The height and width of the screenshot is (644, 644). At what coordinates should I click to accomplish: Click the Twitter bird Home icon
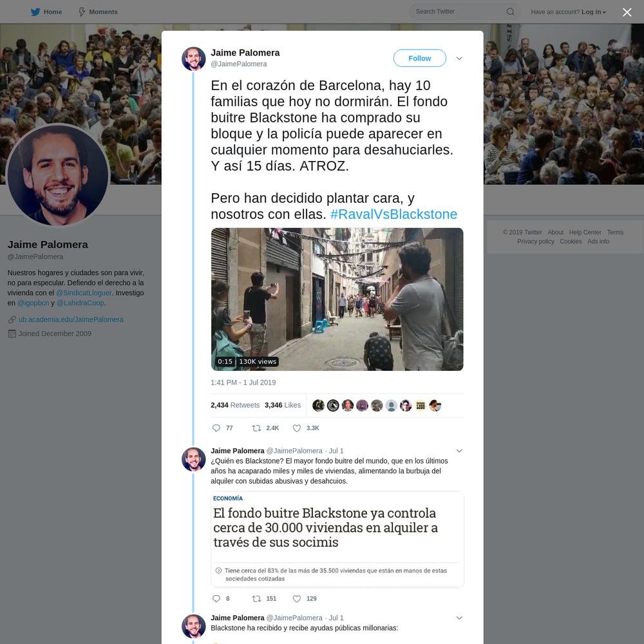point(35,12)
